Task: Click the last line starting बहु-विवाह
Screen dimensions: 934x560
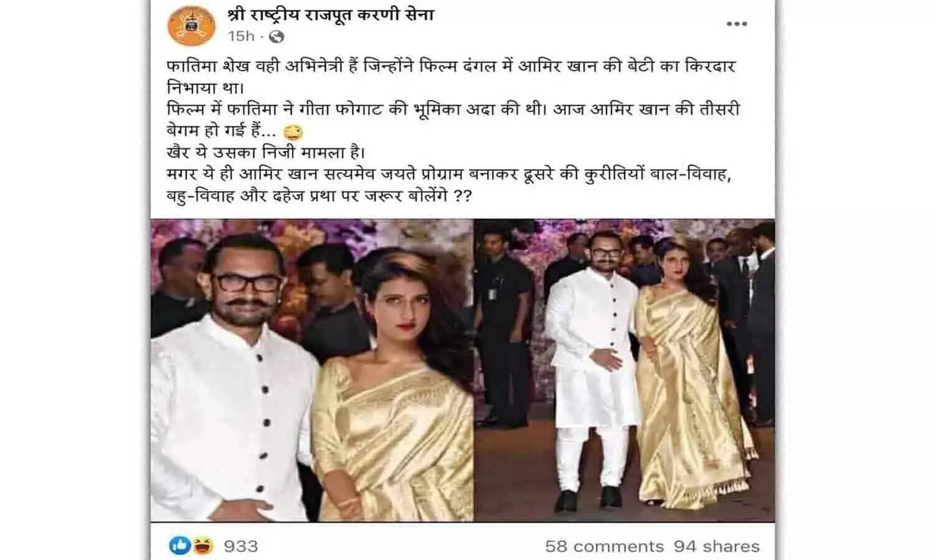Action: click(x=319, y=197)
